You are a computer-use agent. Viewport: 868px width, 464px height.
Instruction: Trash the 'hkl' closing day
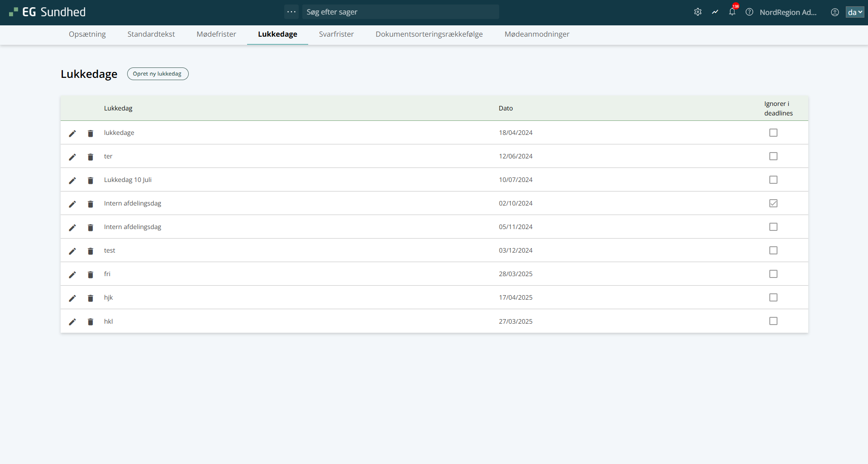[91, 321]
